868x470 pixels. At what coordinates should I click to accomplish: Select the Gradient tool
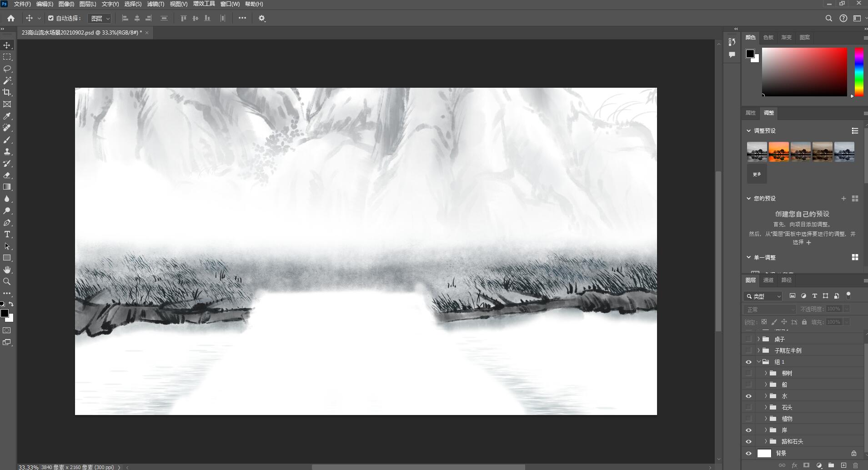click(7, 187)
